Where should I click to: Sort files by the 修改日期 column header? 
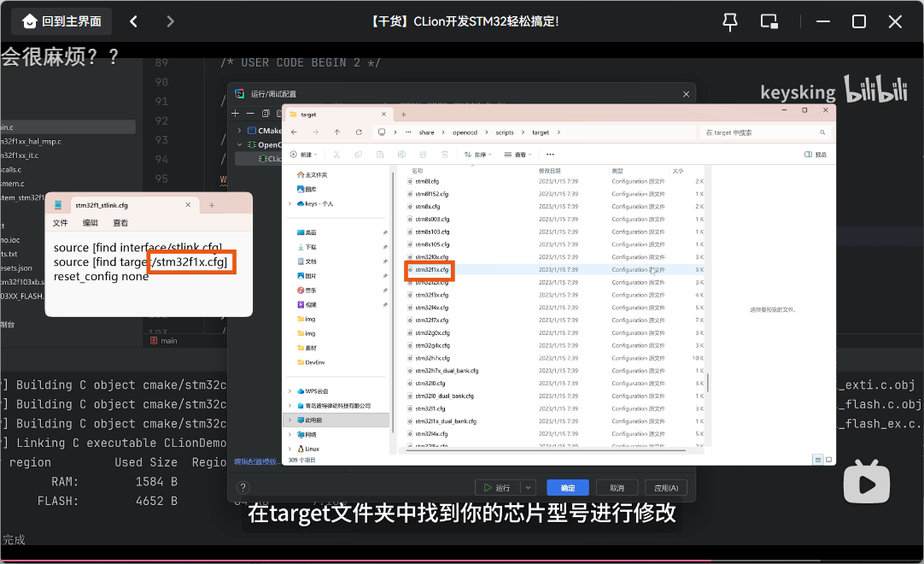[x=549, y=171]
